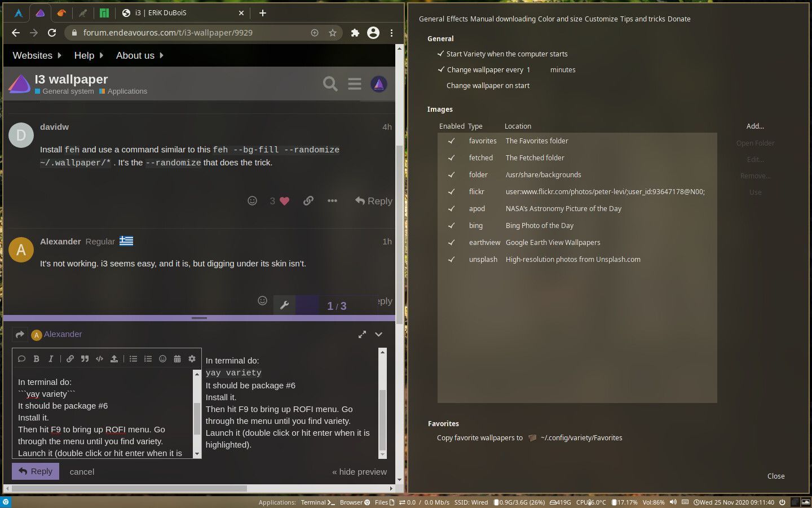Open the wrench admin actions on Alexander's post

pos(284,305)
